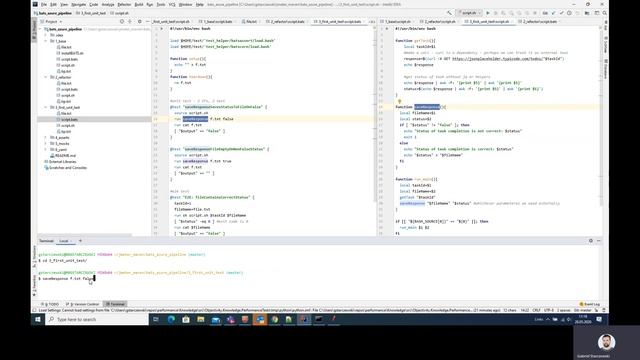Click the Git: master branch widget
This screenshot has height=360, width=640.
[582, 310]
